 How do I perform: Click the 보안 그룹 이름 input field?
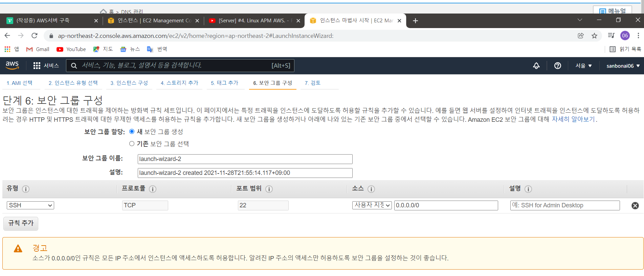[x=245, y=159]
